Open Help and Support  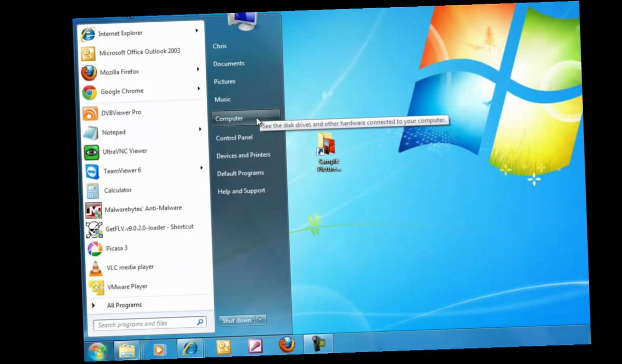[241, 191]
